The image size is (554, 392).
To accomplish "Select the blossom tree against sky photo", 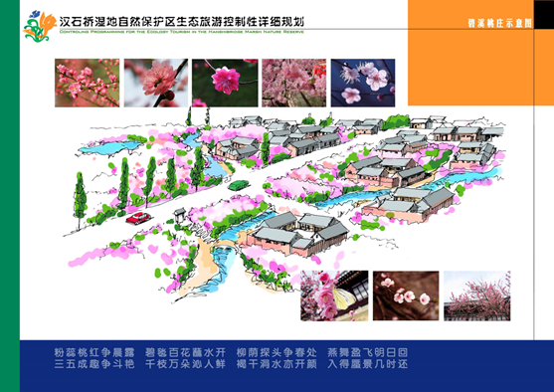I will pos(477,295).
